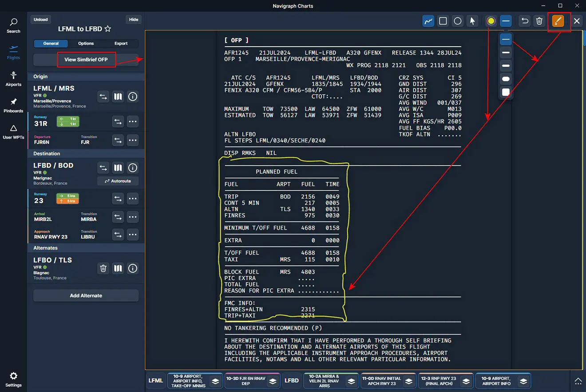Click the Add Alternate button

click(86, 295)
